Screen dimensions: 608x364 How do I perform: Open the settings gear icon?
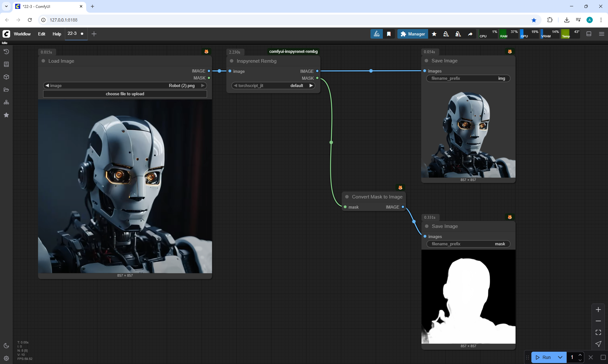(6, 358)
